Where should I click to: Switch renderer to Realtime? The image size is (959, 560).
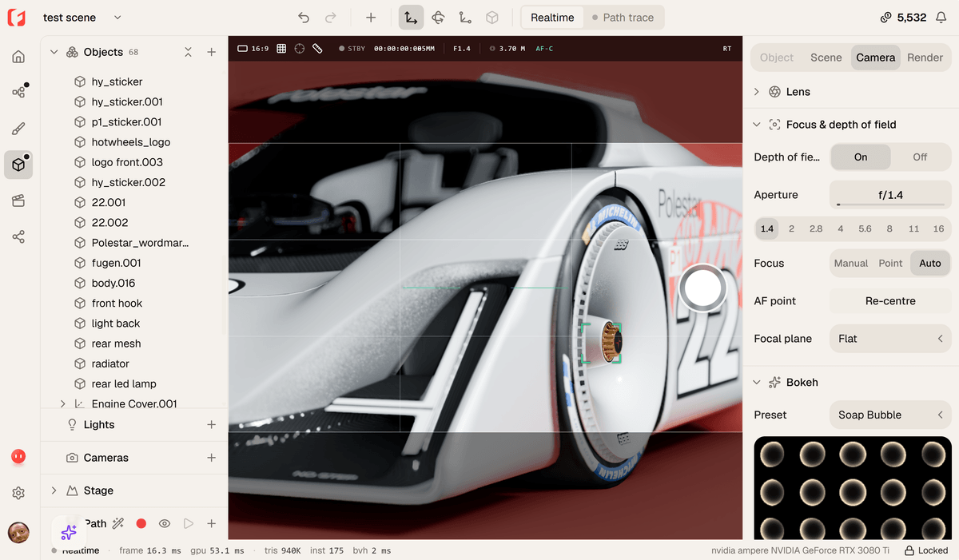tap(552, 18)
